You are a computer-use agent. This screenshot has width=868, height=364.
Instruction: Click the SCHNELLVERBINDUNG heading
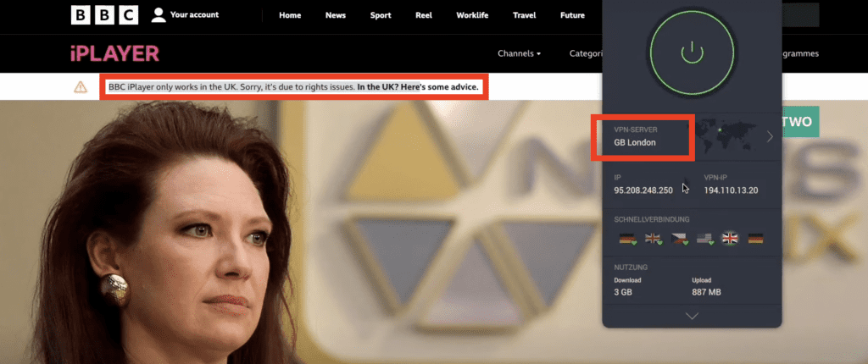652,219
